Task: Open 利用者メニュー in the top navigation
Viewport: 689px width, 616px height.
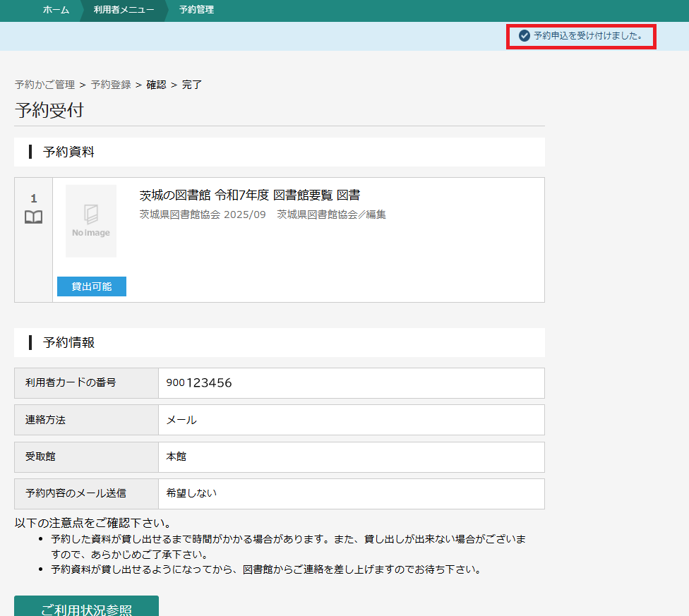Action: [124, 10]
